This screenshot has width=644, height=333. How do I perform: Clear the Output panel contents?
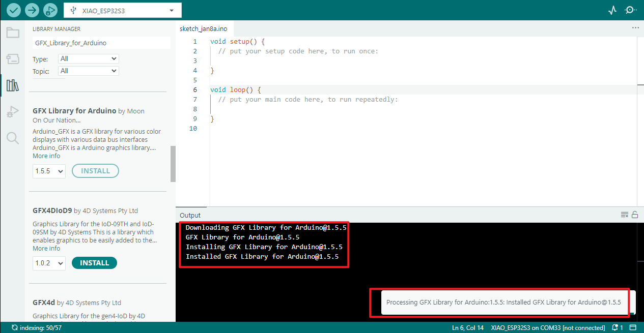click(625, 215)
